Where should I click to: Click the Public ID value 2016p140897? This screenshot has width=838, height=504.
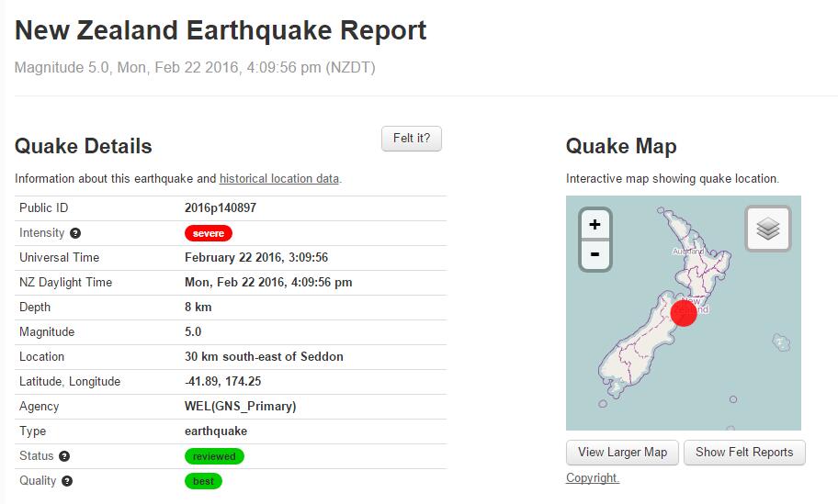tap(221, 208)
